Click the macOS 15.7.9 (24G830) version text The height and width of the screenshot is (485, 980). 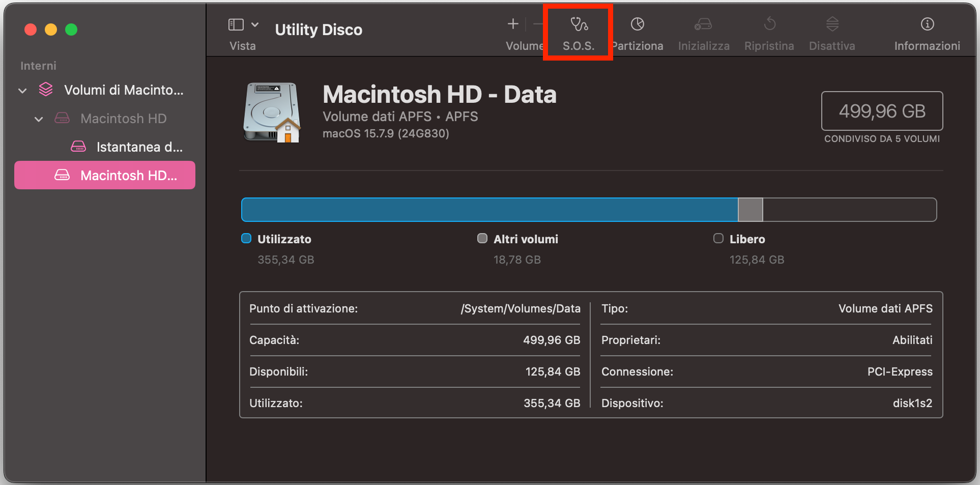(386, 133)
